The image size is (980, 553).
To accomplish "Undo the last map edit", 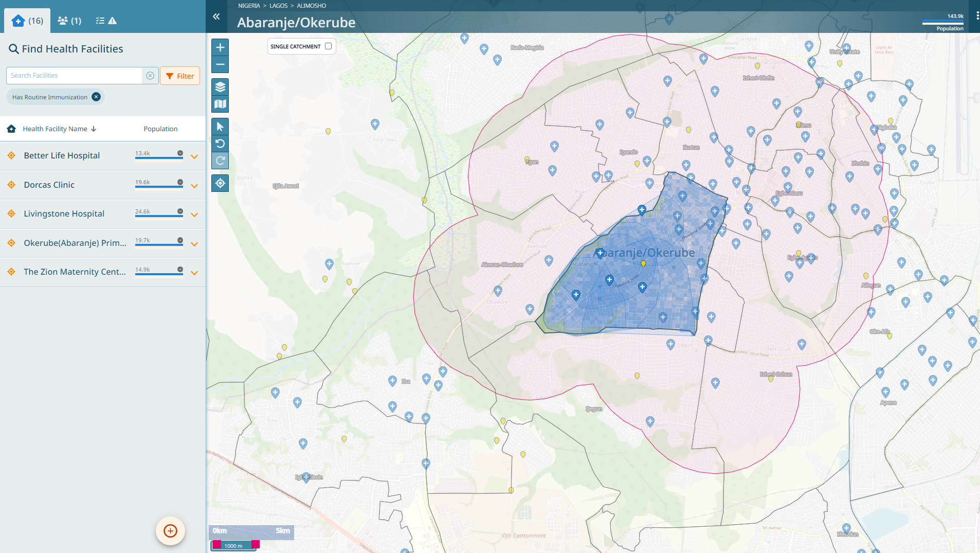I will point(220,144).
